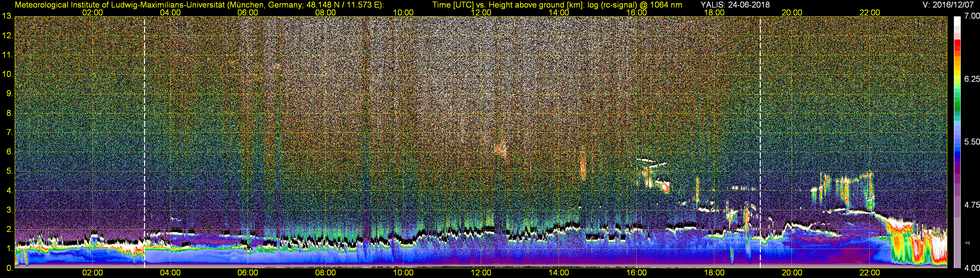
Task: Click the colorbar value 6.25
Action: click(x=972, y=79)
